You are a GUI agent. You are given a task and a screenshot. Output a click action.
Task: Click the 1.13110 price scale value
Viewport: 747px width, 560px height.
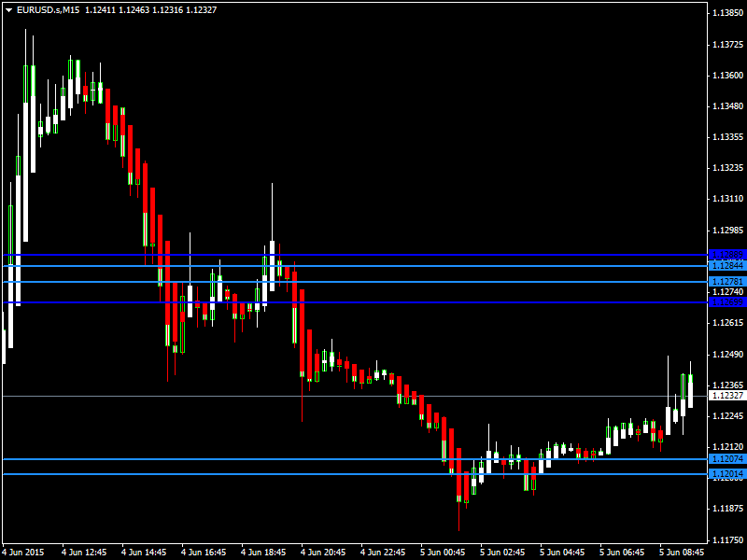pyautogui.click(x=727, y=199)
